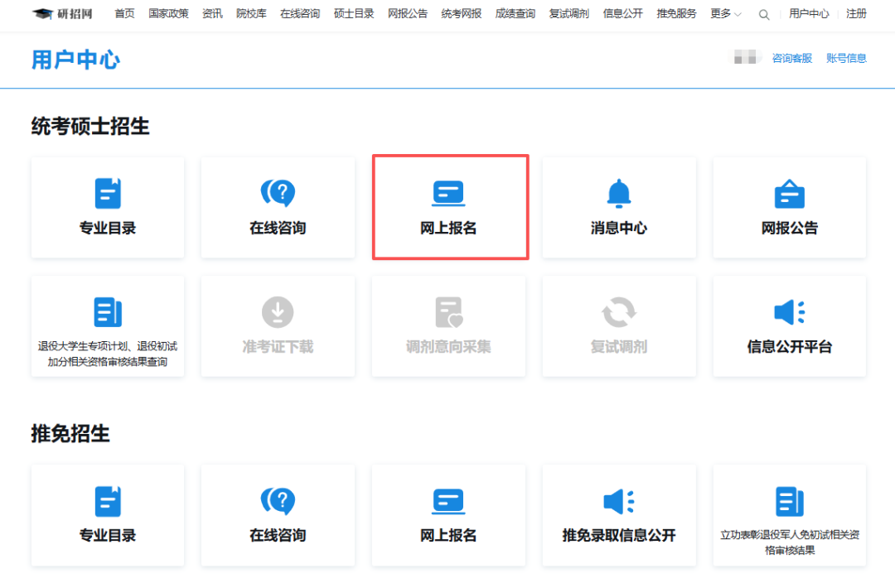The width and height of the screenshot is (895, 588).
Task: Click the 复试调剂 refresh icon
Action: tap(619, 312)
